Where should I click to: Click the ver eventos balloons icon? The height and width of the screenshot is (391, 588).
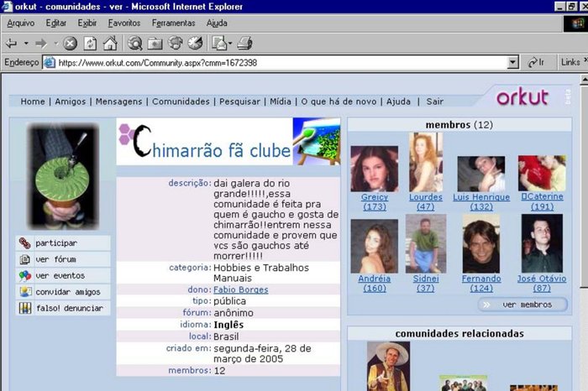(24, 276)
